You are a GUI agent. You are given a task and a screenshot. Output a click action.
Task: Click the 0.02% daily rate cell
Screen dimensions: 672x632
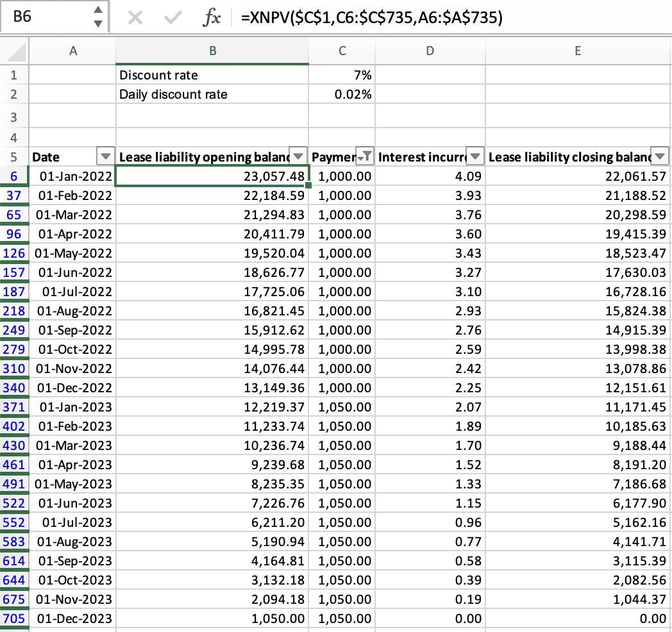[342, 94]
